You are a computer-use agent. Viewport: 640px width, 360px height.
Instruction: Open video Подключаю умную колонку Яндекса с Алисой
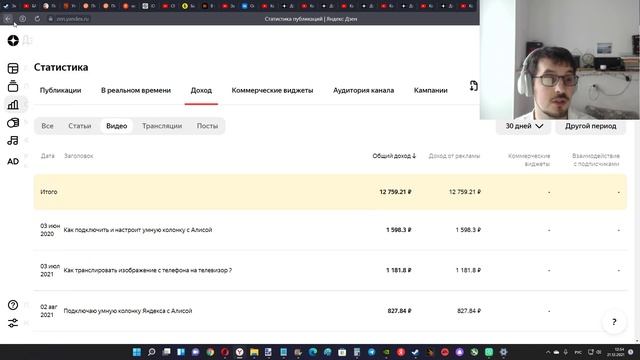pos(128,311)
